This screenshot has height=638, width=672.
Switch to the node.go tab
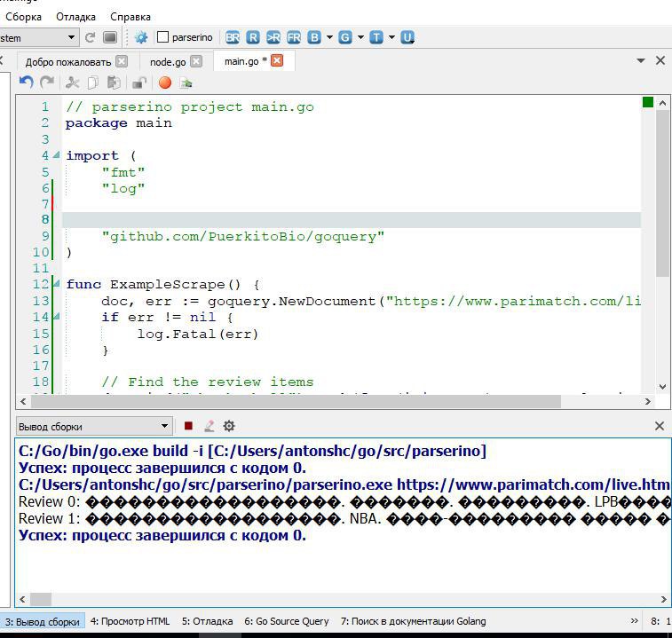point(168,61)
